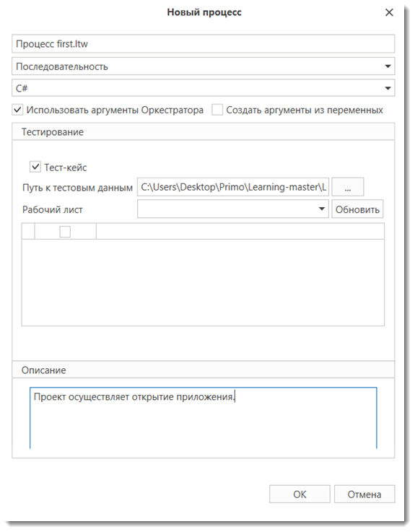Click the Обновить button

(x=357, y=209)
